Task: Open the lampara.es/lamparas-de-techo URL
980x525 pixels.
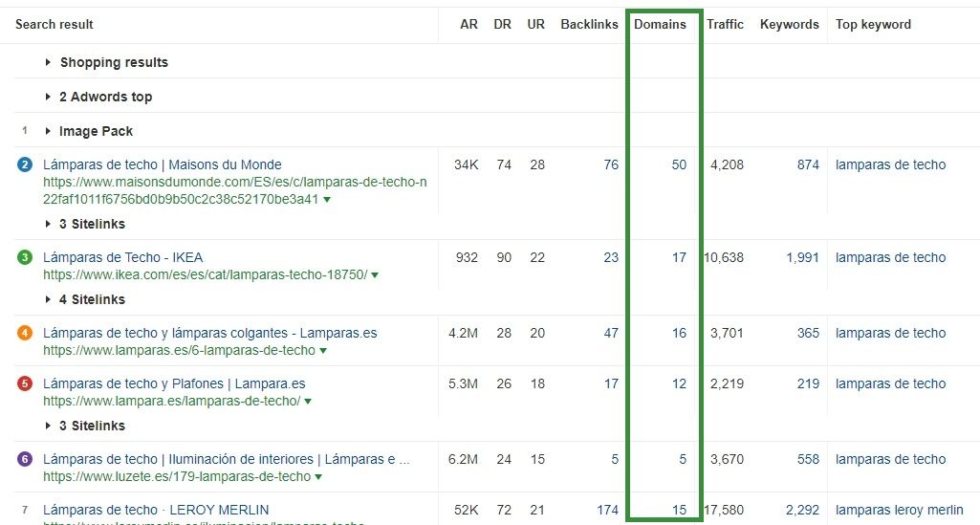Action: pos(172,402)
